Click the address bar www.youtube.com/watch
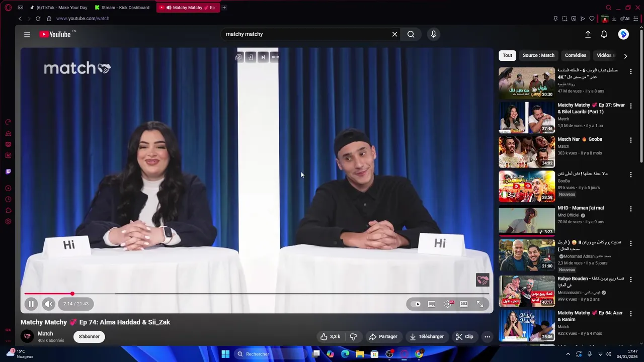This screenshot has height=362, width=644. point(83,19)
